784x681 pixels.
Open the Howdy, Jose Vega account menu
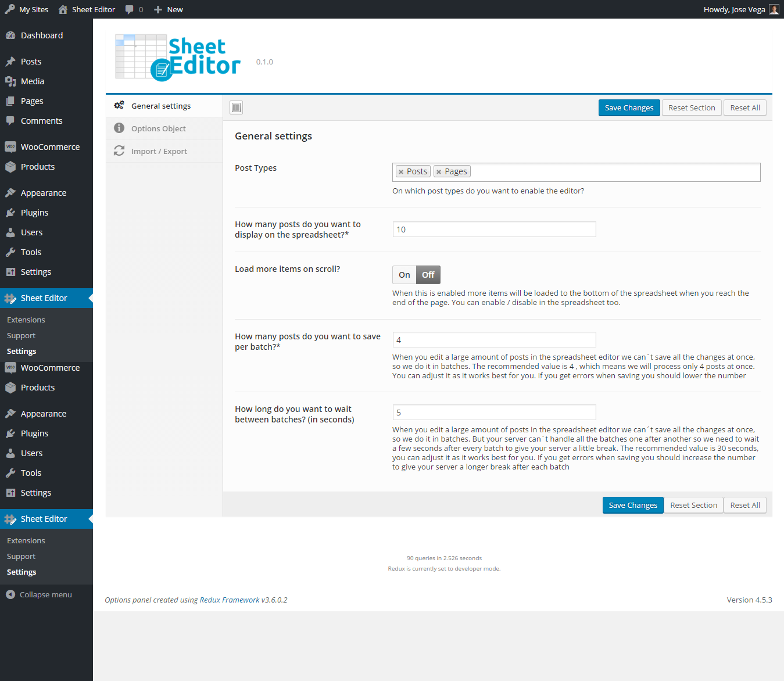tap(741, 9)
